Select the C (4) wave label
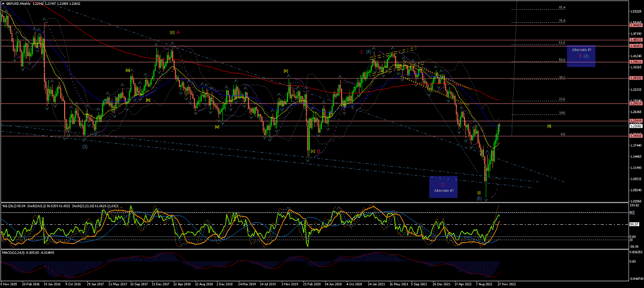 point(365,52)
